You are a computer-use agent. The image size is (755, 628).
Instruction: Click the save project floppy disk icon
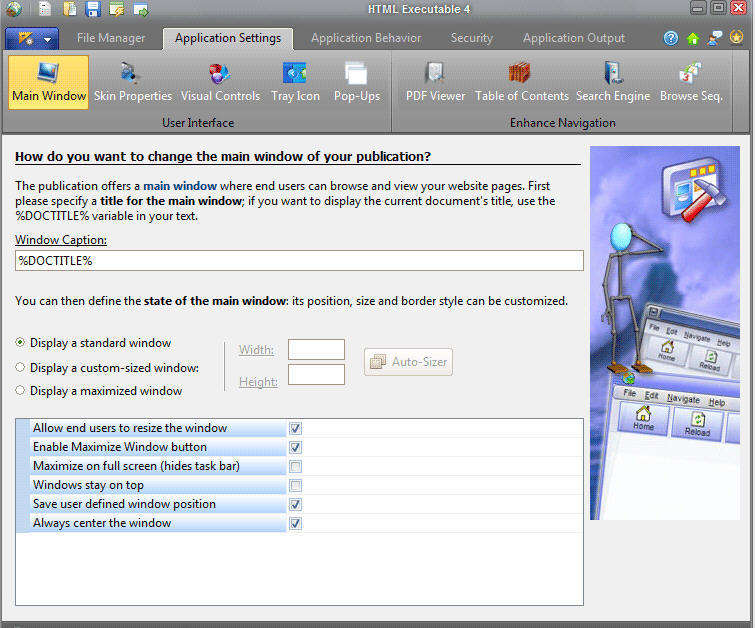[93, 9]
